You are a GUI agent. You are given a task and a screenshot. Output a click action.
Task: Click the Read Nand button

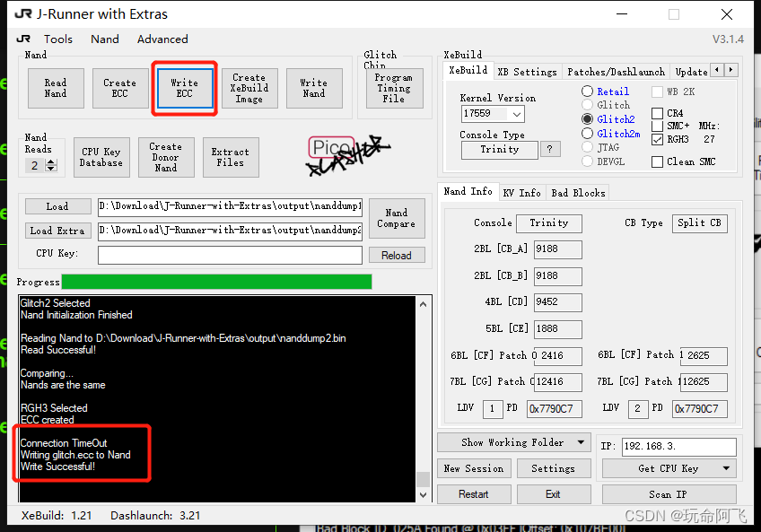(56, 88)
